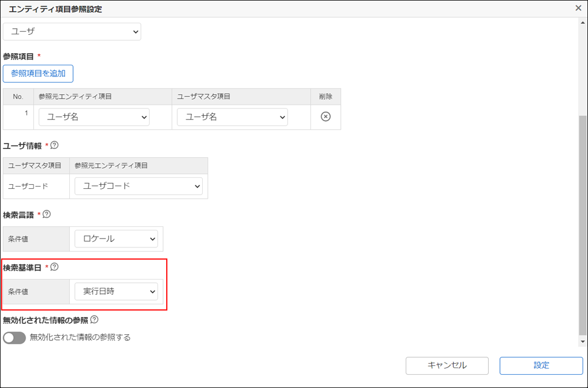
Task: Click the 参照項目 section label
Action: point(18,56)
